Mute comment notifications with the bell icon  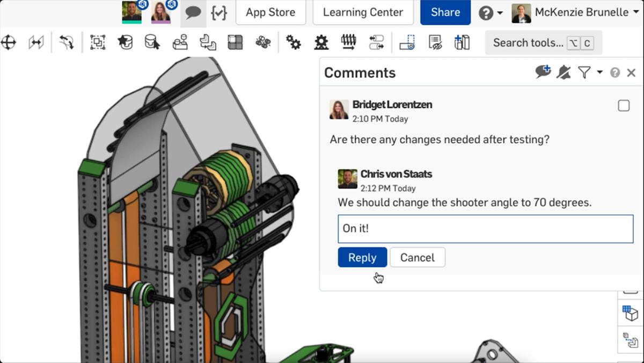pos(562,71)
